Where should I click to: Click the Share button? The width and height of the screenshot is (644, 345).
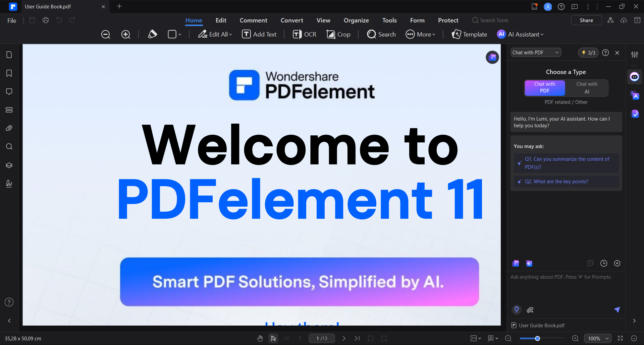point(586,20)
